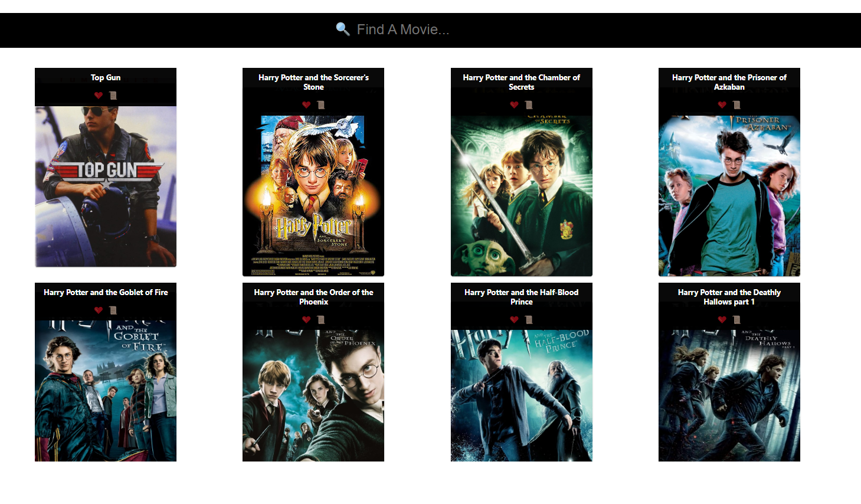
Task: Open the Deathly Hallows part 1 poster
Action: (729, 395)
